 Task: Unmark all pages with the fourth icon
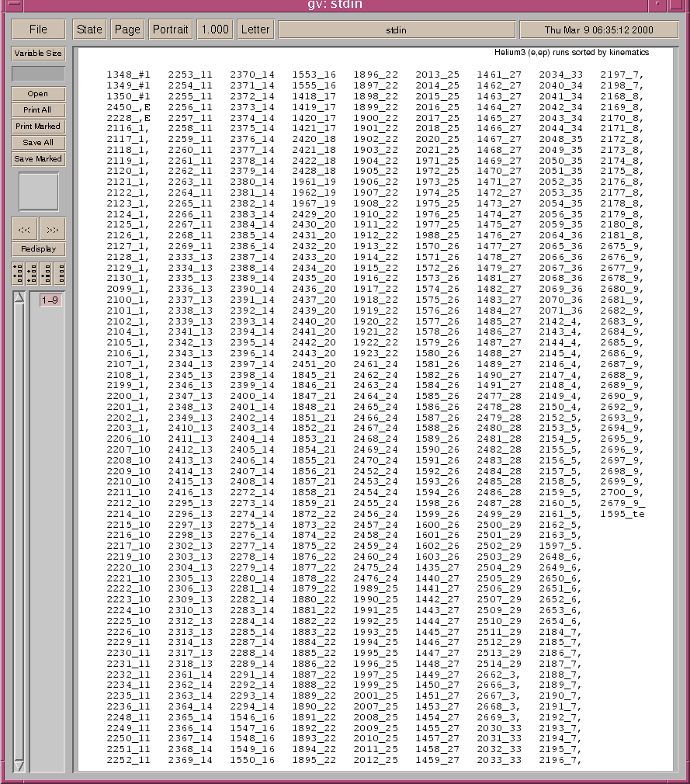(x=60, y=273)
